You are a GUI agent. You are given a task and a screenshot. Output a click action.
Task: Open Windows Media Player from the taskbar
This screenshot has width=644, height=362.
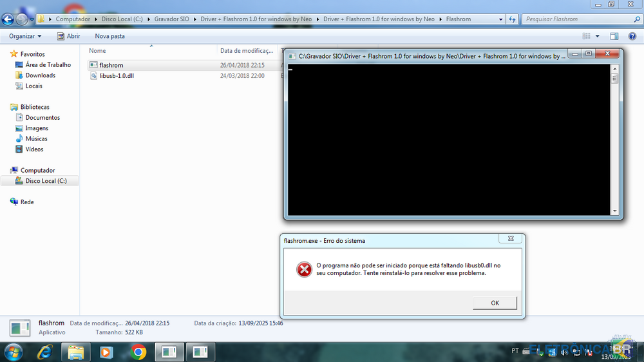tap(106, 352)
